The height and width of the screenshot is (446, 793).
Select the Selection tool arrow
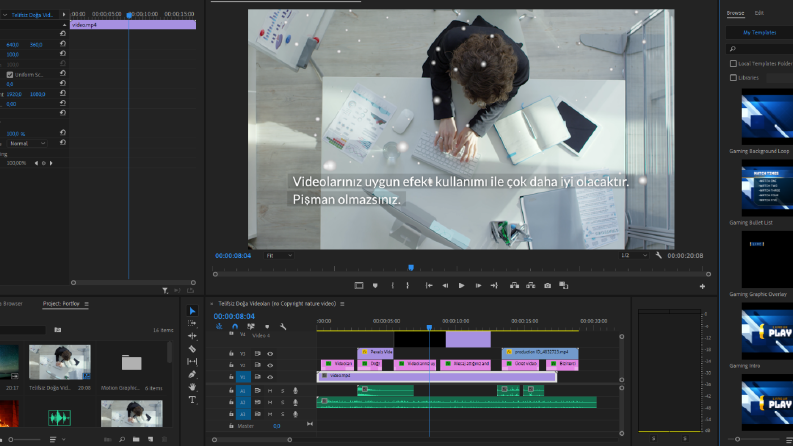pos(192,310)
